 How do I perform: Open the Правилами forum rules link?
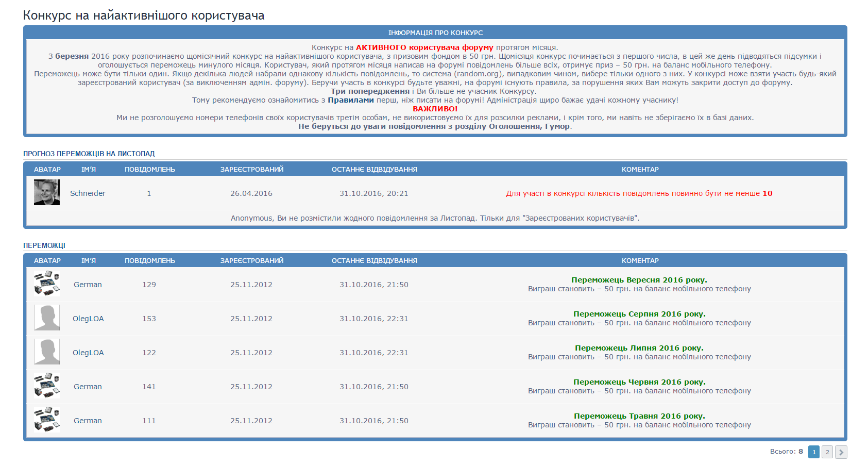coord(350,100)
